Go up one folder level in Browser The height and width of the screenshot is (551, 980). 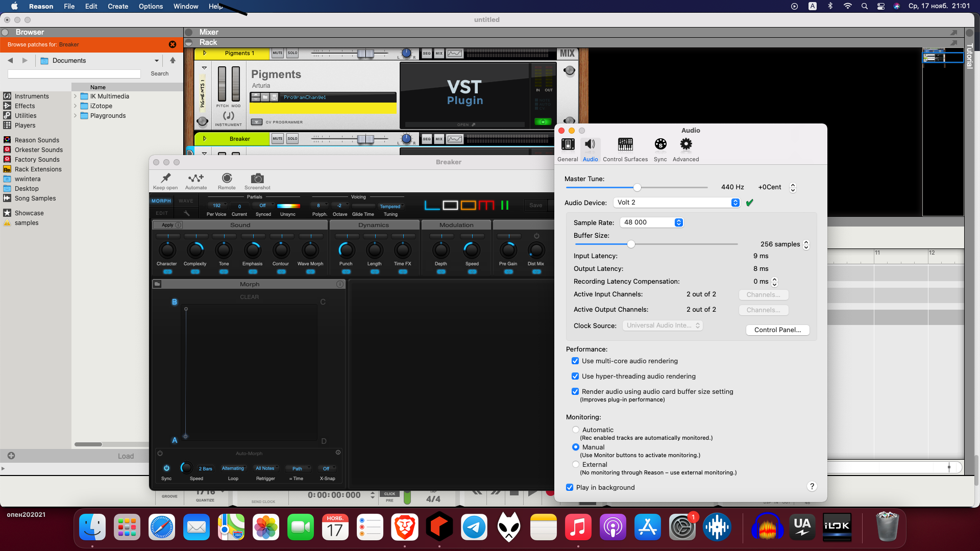click(x=173, y=60)
